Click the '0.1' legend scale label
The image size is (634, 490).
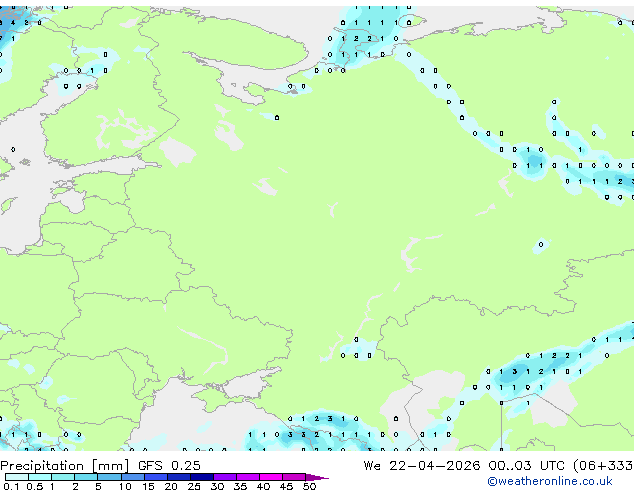11,486
